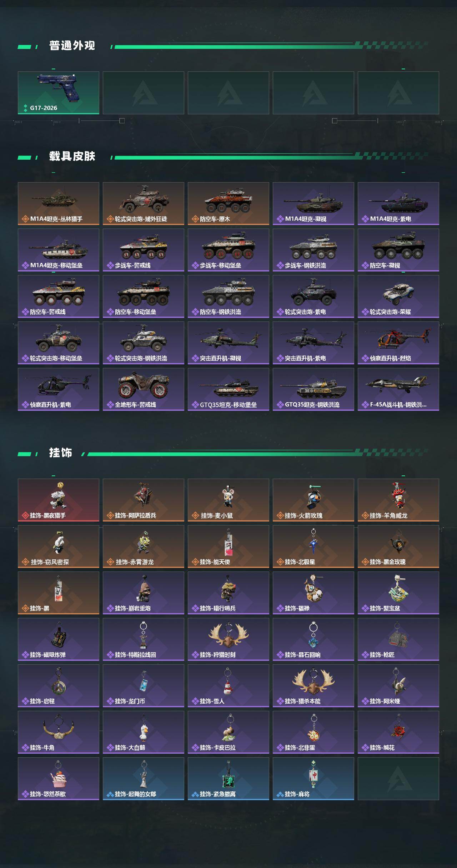This screenshot has width=457, height=868.
Task: Select the G17-2026 pistol skin card
Action: click(59, 93)
